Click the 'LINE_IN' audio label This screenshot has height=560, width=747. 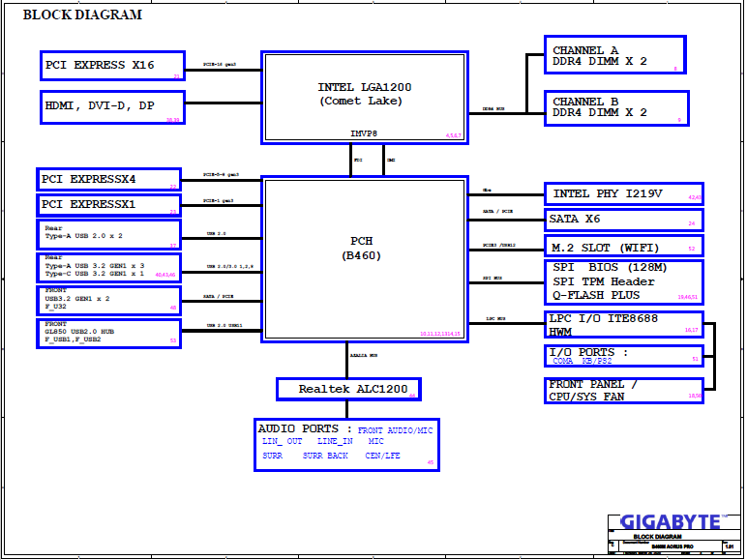(335, 441)
